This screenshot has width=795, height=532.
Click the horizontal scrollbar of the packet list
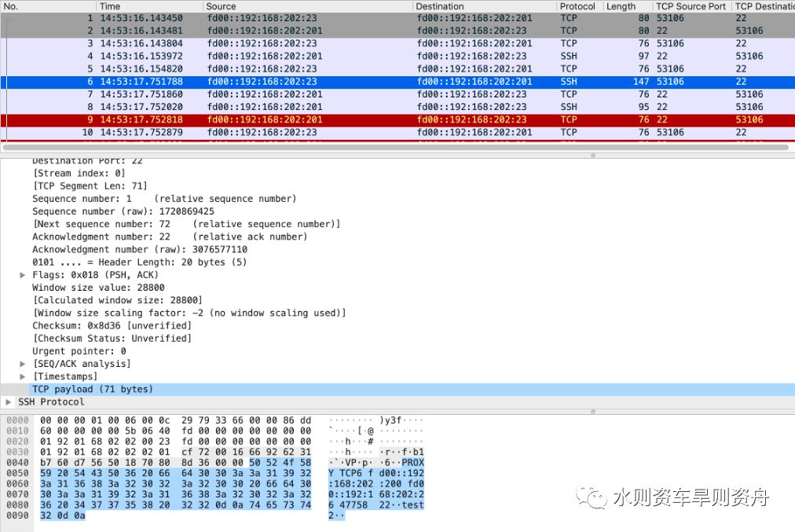tap(395, 148)
